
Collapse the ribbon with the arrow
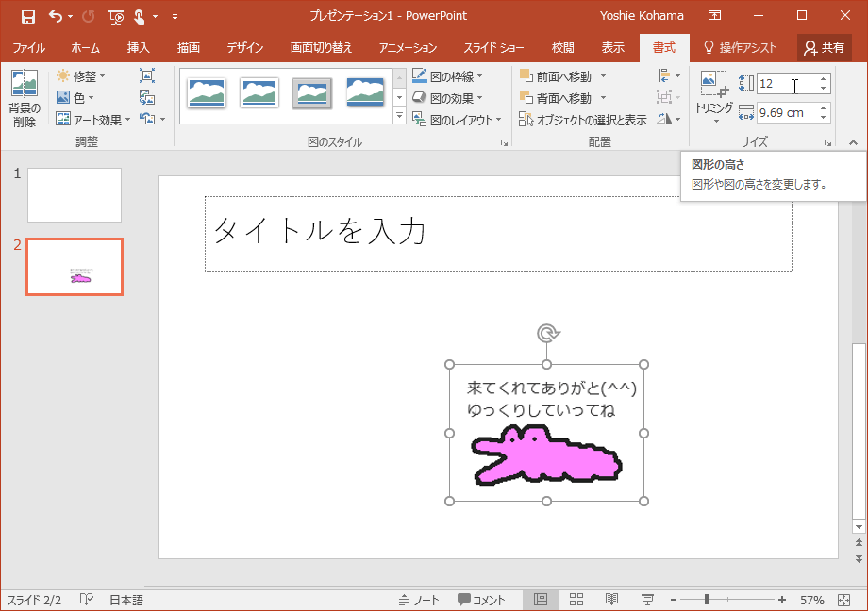[853, 142]
